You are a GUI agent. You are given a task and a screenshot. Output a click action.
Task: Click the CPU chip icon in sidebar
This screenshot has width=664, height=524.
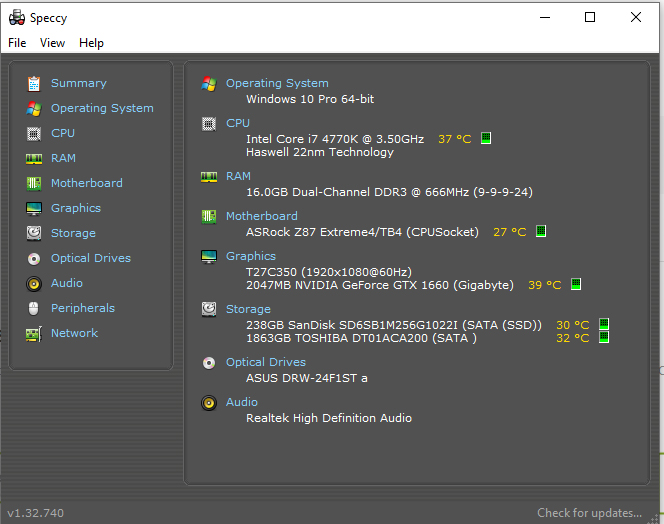[x=34, y=133]
